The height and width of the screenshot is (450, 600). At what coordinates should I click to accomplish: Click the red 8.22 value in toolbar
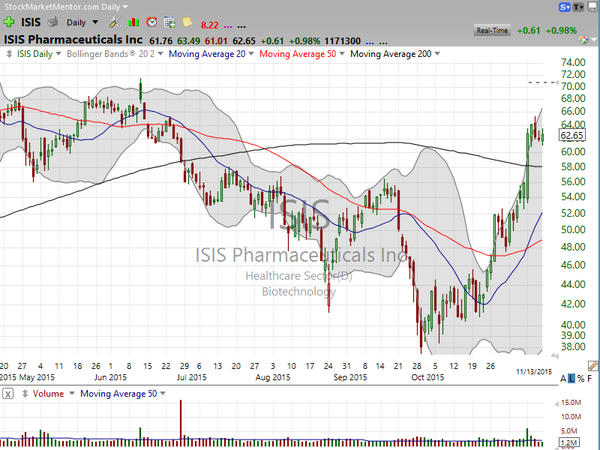[210, 25]
